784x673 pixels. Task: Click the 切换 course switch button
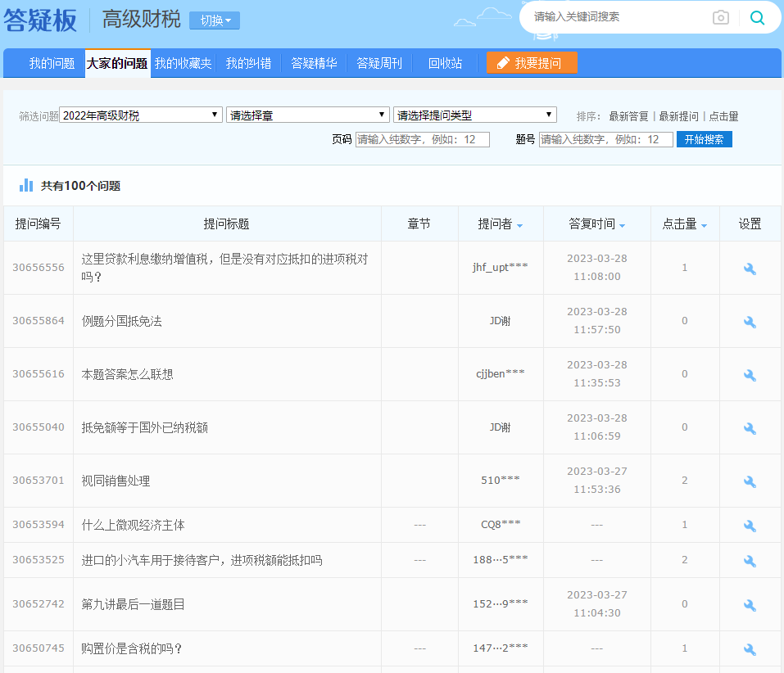[215, 20]
